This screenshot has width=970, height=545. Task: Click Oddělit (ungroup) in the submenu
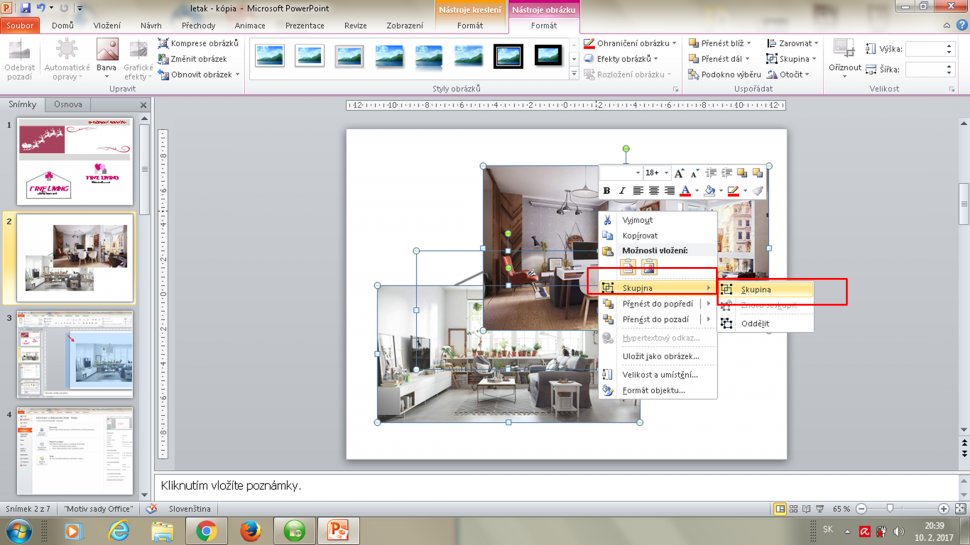click(766, 323)
